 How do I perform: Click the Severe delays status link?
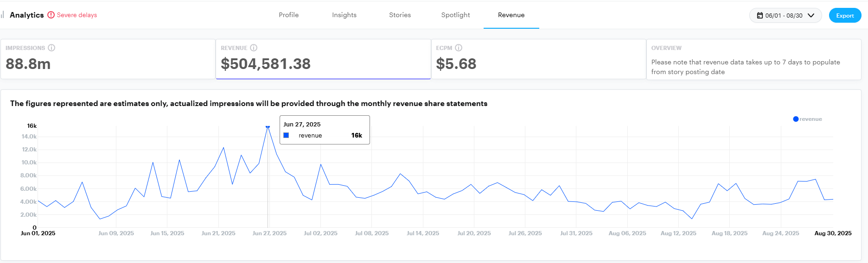(77, 15)
